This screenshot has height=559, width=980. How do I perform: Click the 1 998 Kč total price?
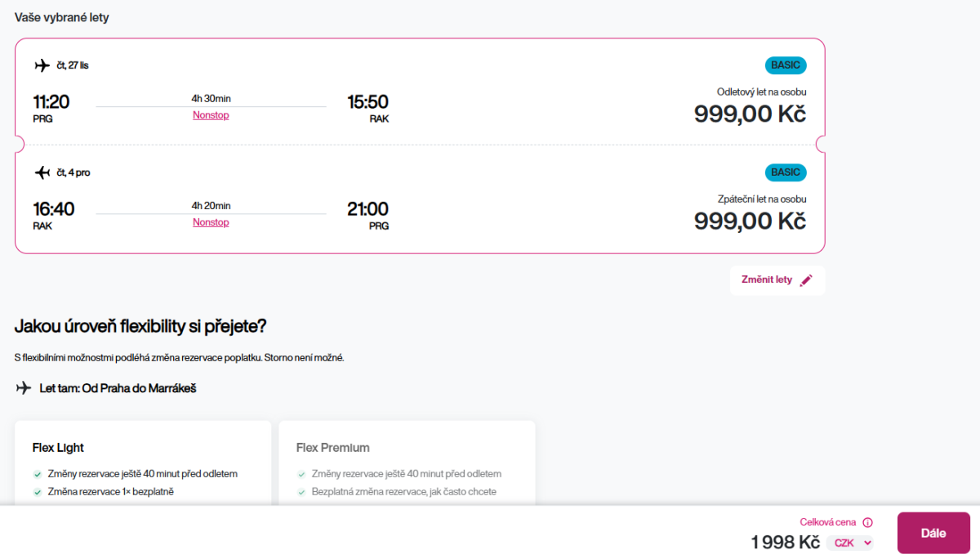pyautogui.click(x=785, y=542)
